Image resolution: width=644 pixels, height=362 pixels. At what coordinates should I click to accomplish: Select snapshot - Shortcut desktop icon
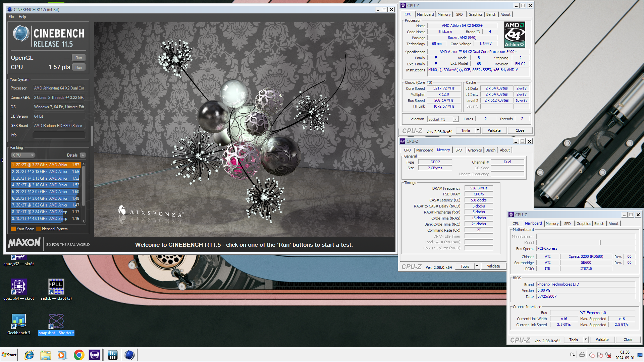(56, 324)
